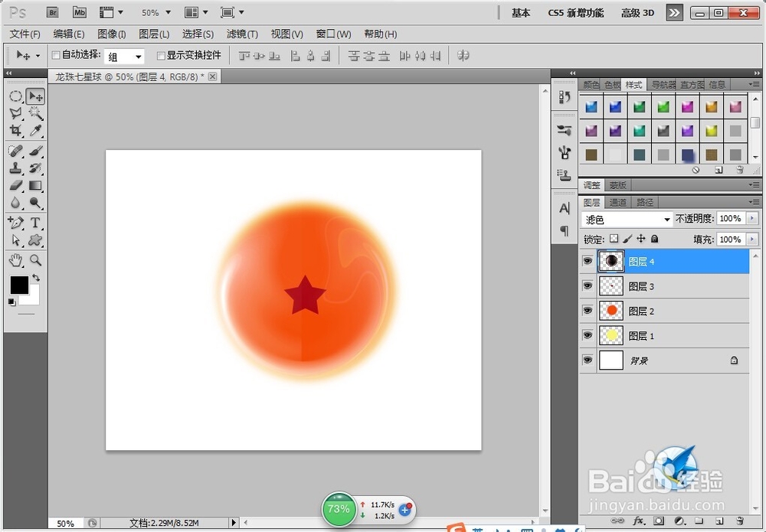Viewport: 766px width, 532px height.
Task: Open blend mode dropdown showing 滤色
Action: coord(627,220)
